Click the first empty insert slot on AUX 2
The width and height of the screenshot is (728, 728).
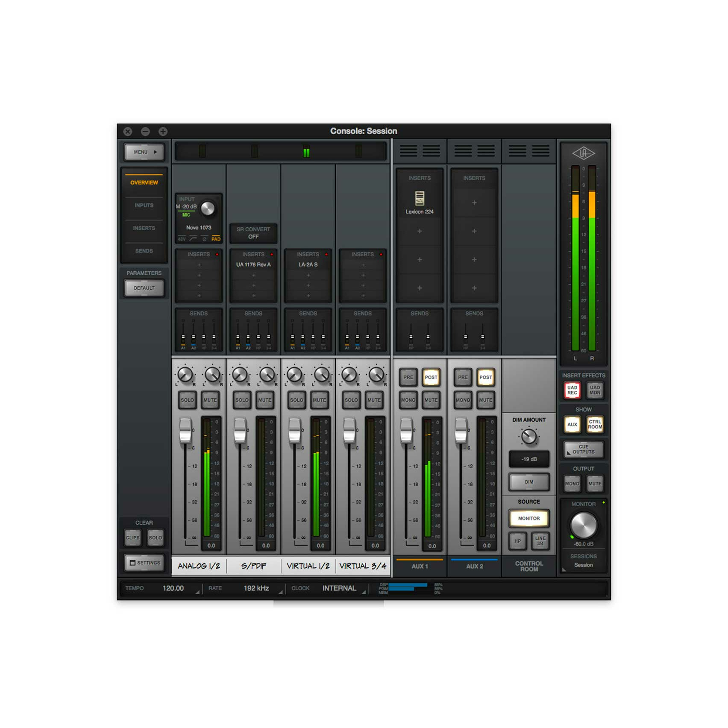pyautogui.click(x=474, y=203)
